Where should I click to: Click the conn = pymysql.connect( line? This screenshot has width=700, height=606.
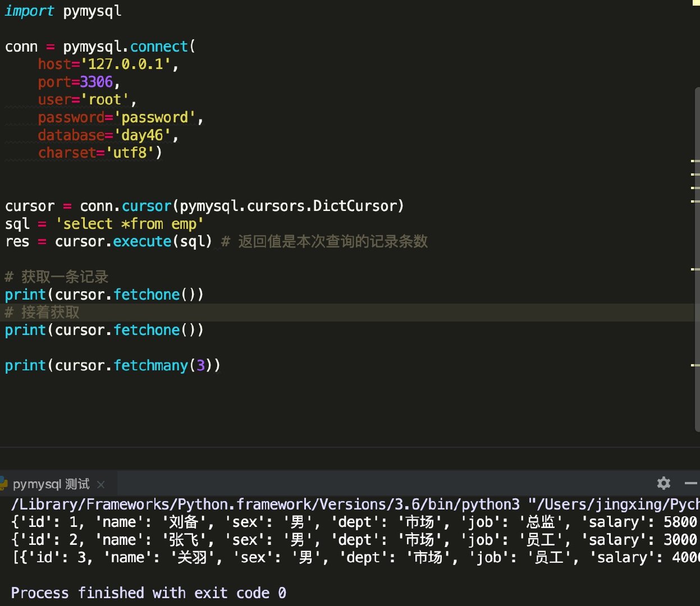100,47
